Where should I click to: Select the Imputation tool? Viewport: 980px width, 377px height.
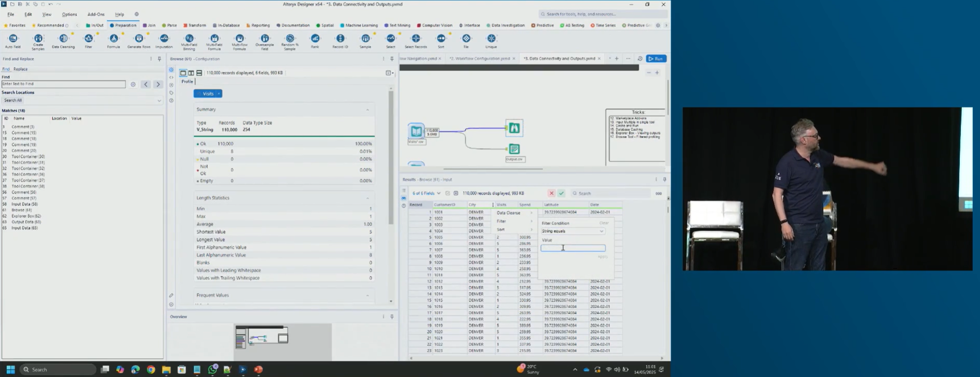pos(164,41)
